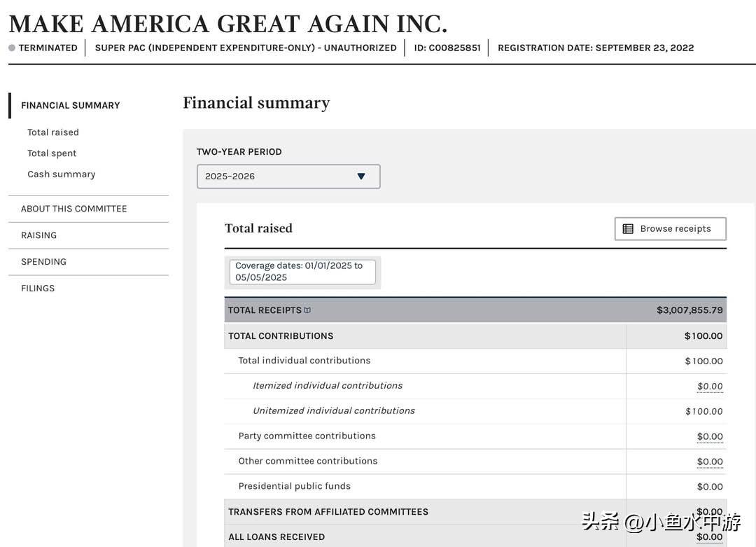756x547 pixels.
Task: Click the Terminated status indicator dot
Action: [12, 48]
